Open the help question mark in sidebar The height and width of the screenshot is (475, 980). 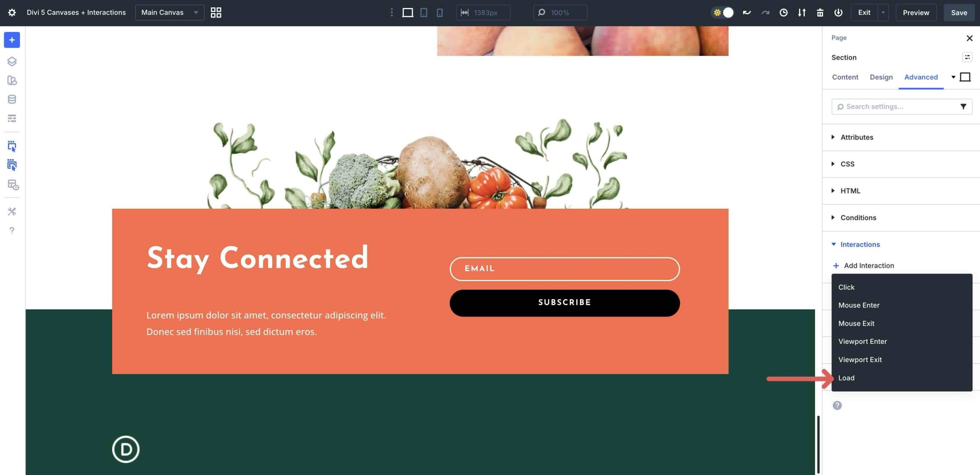[12, 230]
